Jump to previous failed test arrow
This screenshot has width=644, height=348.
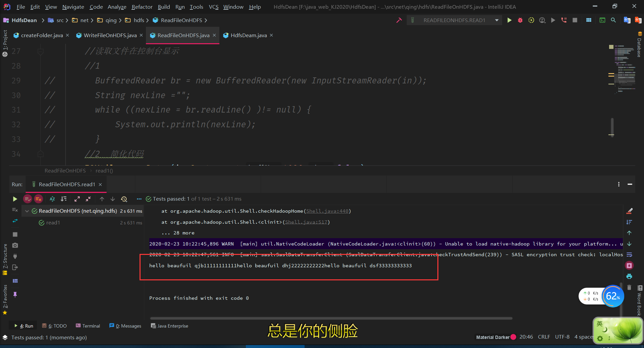102,199
